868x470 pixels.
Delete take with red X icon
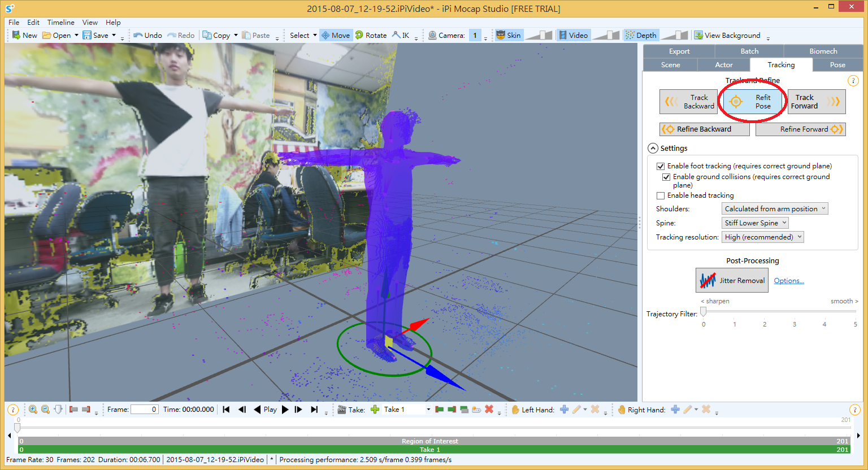tap(489, 410)
